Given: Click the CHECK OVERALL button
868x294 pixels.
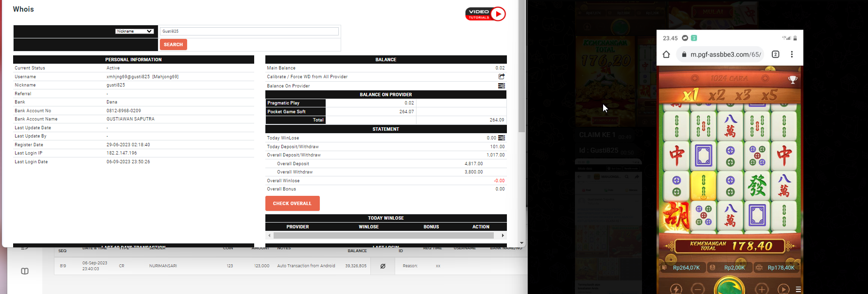Looking at the screenshot, I should 293,204.
